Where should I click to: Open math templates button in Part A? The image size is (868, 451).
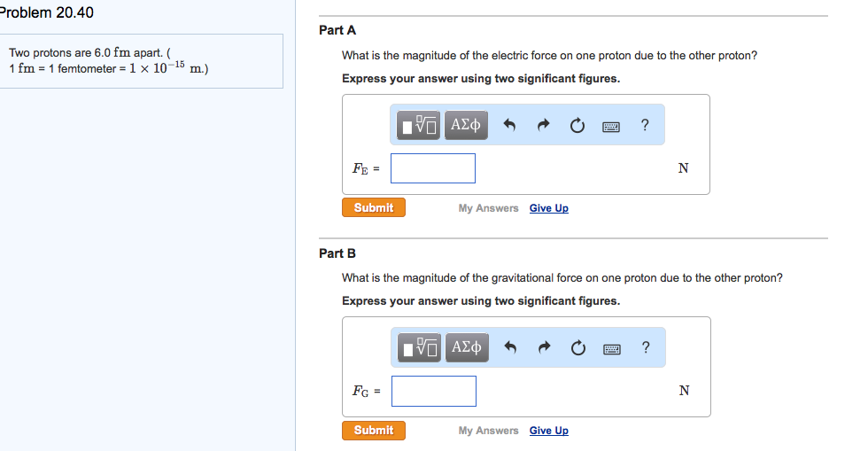(x=419, y=126)
